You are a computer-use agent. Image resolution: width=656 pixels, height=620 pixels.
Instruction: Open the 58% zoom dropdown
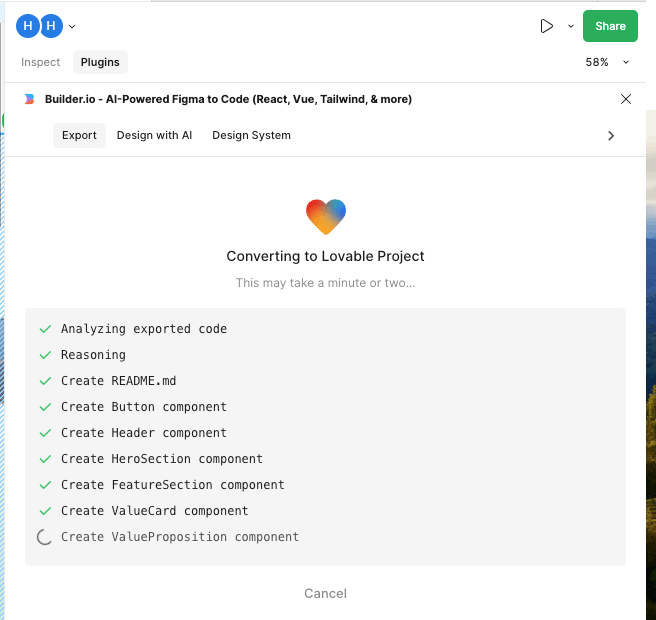[608, 62]
